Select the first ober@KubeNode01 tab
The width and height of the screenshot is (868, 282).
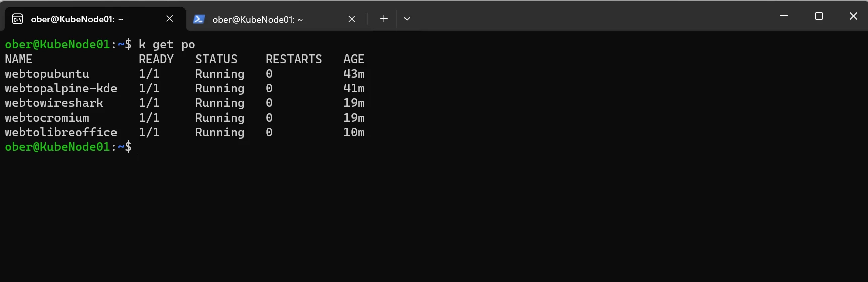pos(95,19)
